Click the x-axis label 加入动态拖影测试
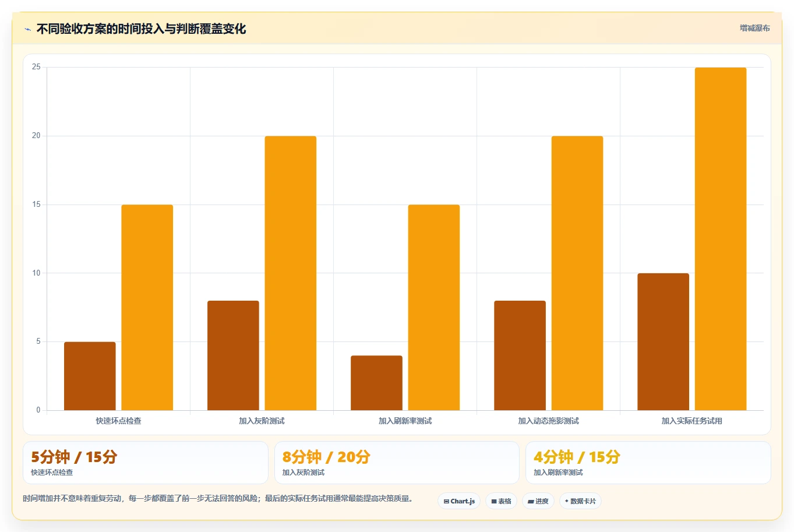The height and width of the screenshot is (532, 794). point(549,421)
